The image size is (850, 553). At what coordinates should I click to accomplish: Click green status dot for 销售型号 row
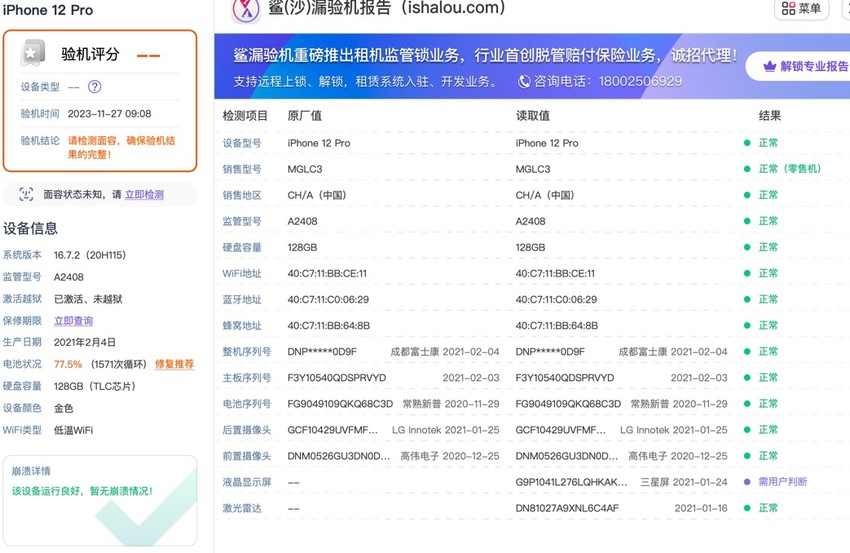point(747,169)
